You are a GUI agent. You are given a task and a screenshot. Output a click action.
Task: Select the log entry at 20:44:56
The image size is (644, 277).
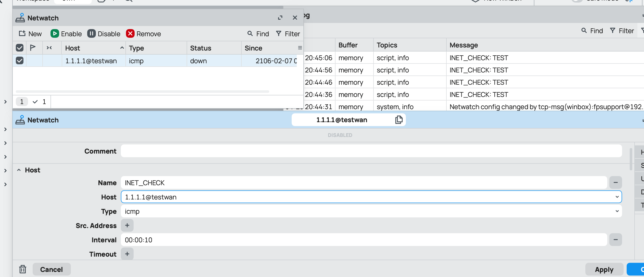coord(474,70)
